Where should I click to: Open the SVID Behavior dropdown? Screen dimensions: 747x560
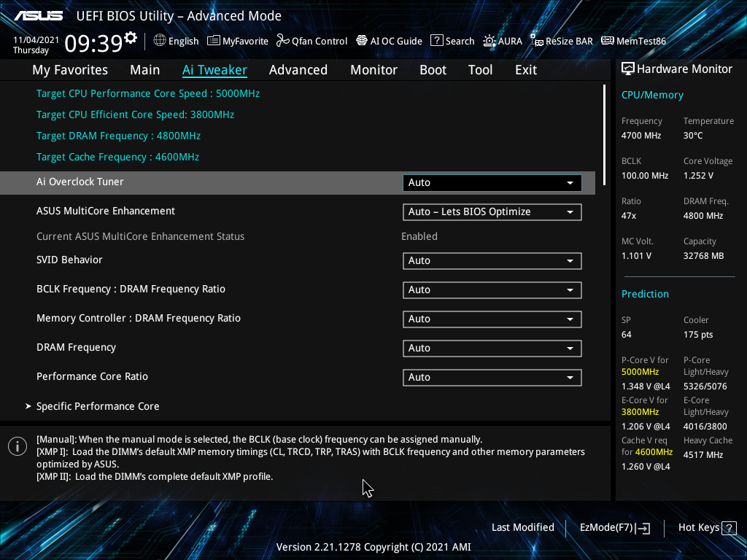point(492,261)
